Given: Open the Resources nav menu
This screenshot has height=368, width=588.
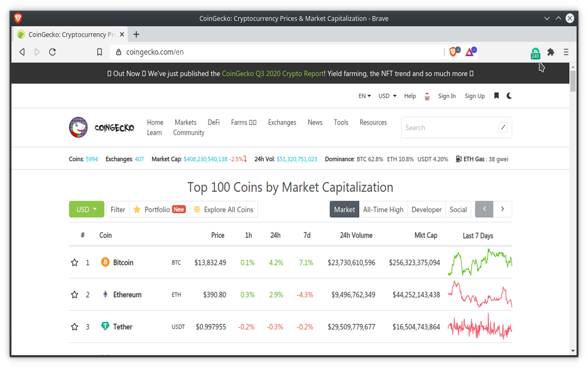Looking at the screenshot, I should tap(373, 122).
